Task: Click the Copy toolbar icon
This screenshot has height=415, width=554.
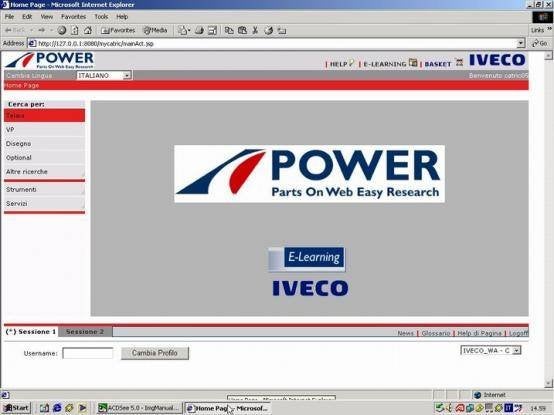Action: [229, 30]
